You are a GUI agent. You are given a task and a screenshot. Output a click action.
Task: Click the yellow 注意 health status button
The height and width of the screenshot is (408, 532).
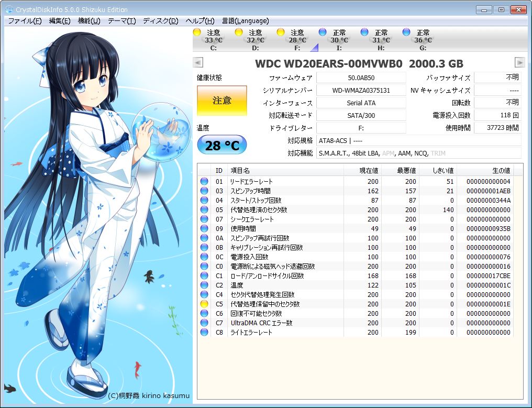click(x=222, y=101)
